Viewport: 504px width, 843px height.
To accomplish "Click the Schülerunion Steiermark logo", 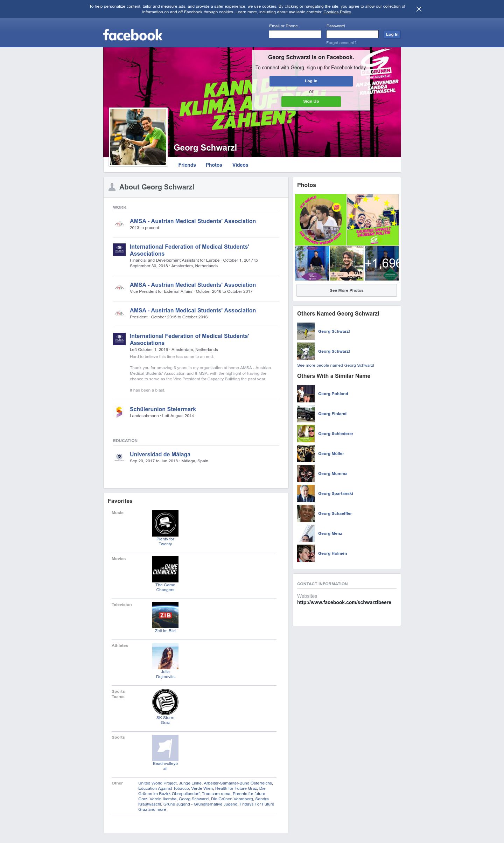I will pos(119,412).
